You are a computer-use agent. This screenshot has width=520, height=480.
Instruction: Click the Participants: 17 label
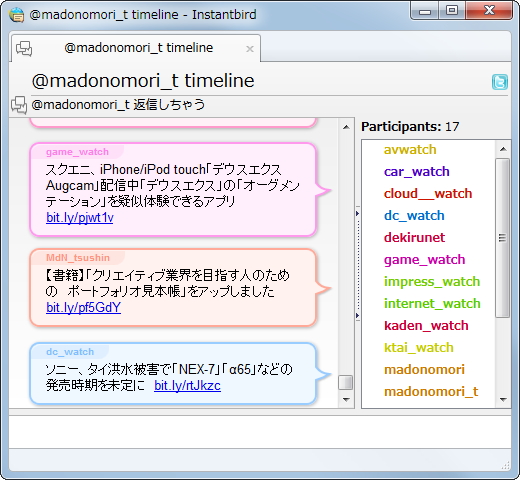(410, 127)
